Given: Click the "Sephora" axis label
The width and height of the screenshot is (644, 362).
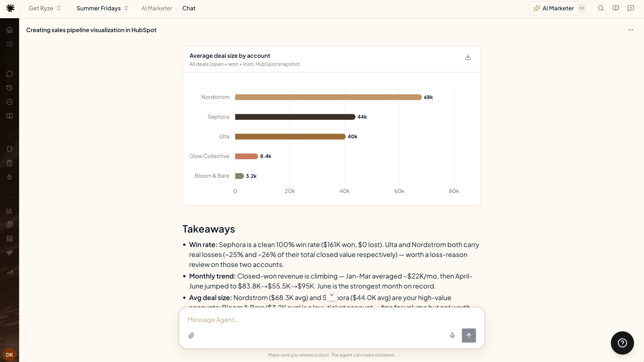Looking at the screenshot, I should coord(218,117).
